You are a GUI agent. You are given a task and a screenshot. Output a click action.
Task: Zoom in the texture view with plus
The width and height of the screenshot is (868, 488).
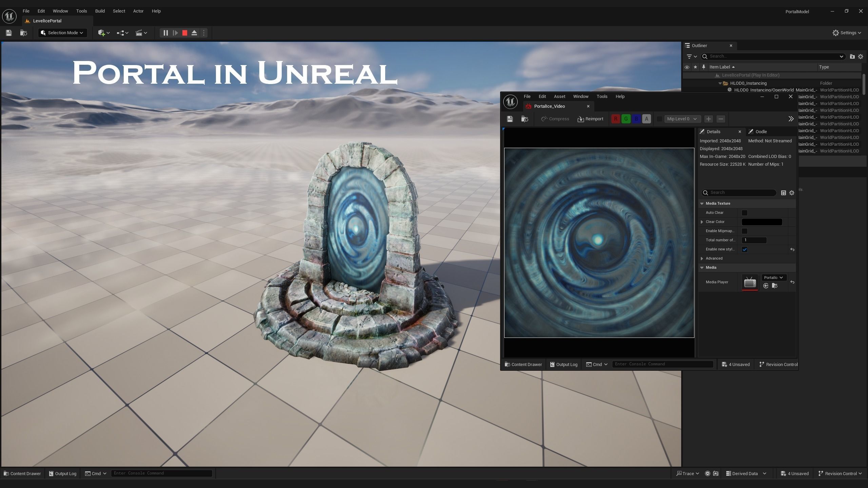[x=708, y=119]
